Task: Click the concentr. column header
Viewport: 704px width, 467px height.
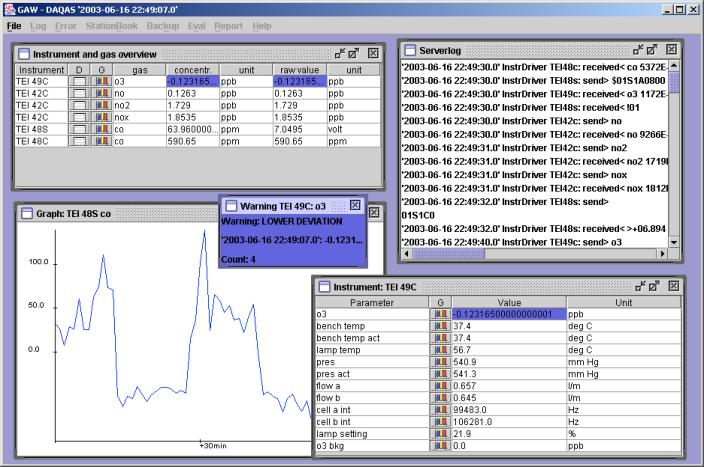Action: coord(192,69)
